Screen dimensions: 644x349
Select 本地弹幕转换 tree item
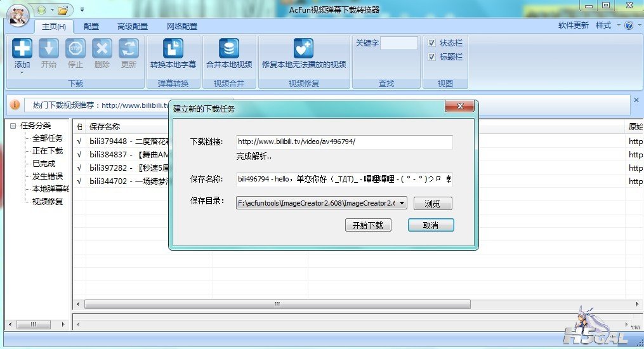point(50,189)
